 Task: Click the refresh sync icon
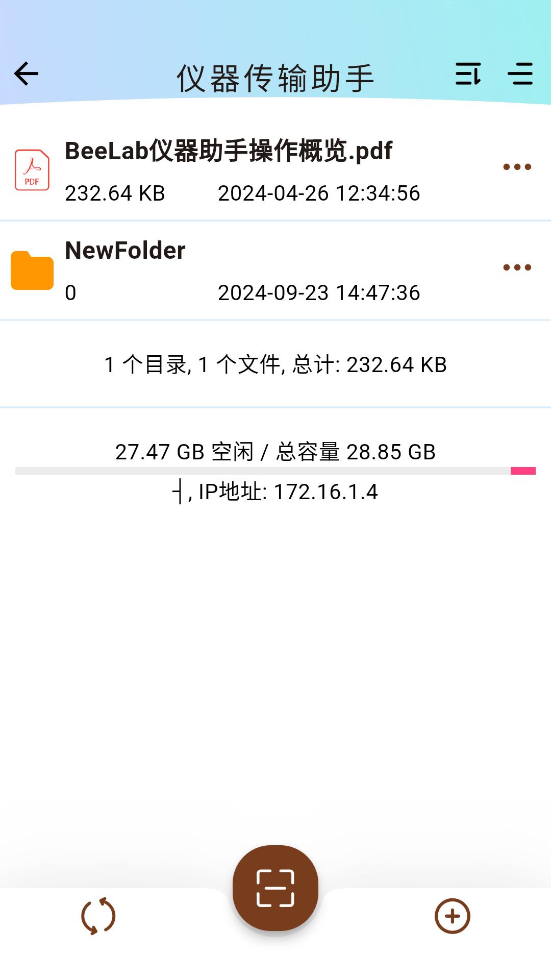(98, 916)
